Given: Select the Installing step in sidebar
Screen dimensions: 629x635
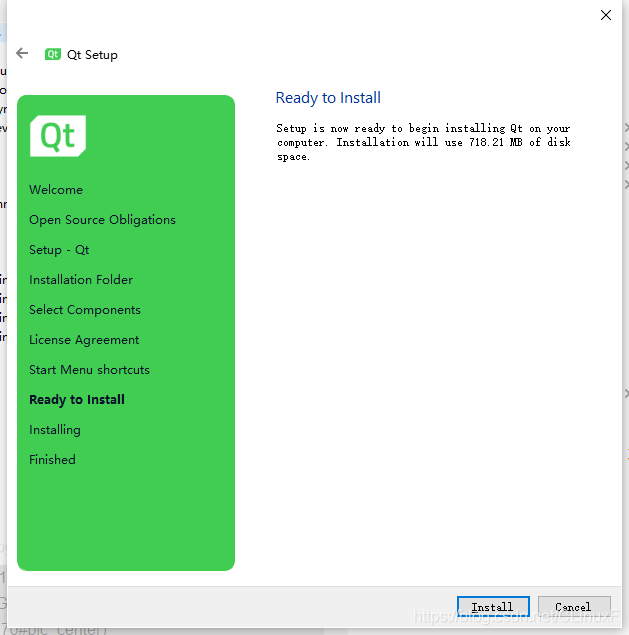Looking at the screenshot, I should point(55,430).
